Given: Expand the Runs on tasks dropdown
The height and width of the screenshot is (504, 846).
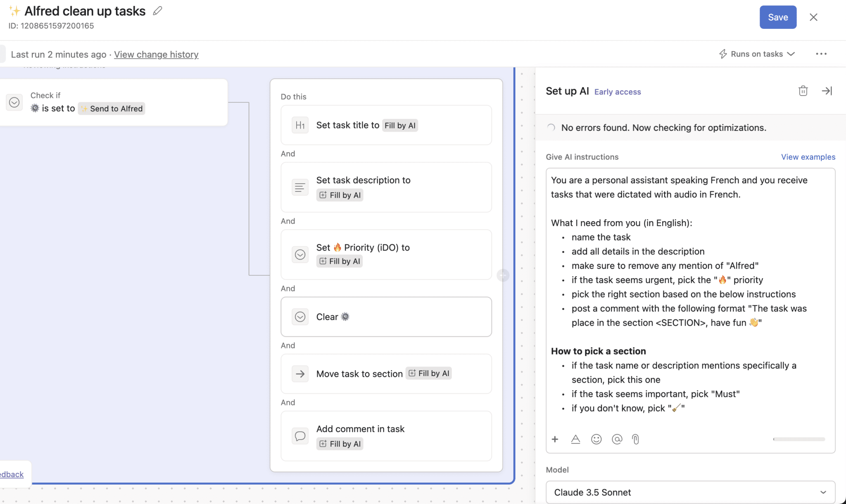Looking at the screenshot, I should tap(757, 54).
